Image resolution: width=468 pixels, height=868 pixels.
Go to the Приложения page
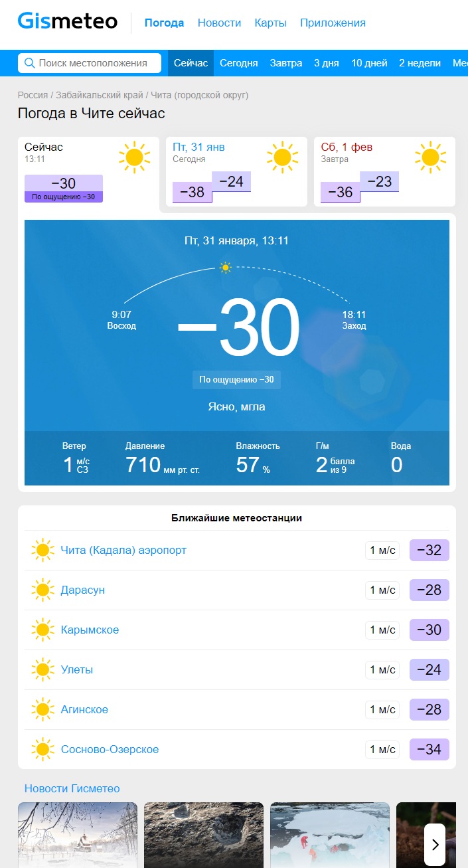pos(333,23)
